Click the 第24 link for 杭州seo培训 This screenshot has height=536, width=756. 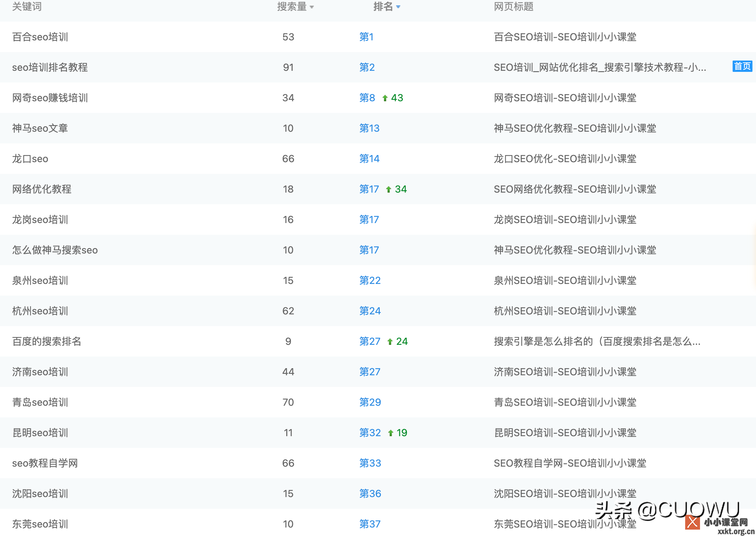(x=370, y=311)
